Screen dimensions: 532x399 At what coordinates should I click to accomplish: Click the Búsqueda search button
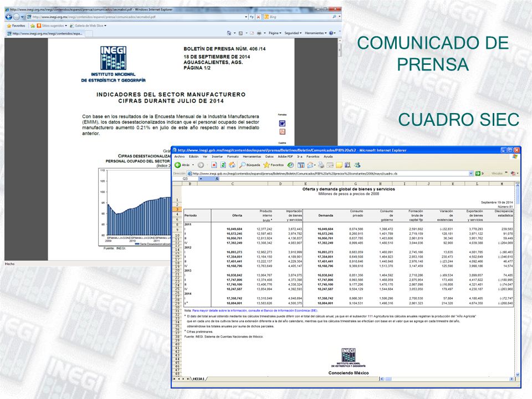[250, 165]
